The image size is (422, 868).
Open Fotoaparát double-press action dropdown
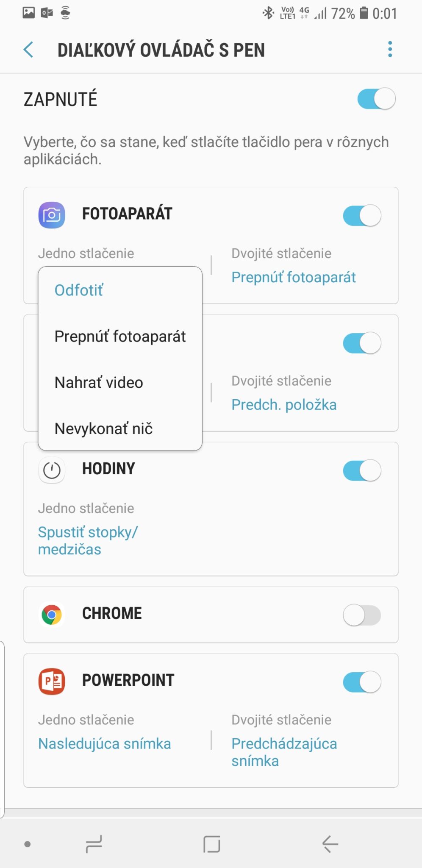293,277
